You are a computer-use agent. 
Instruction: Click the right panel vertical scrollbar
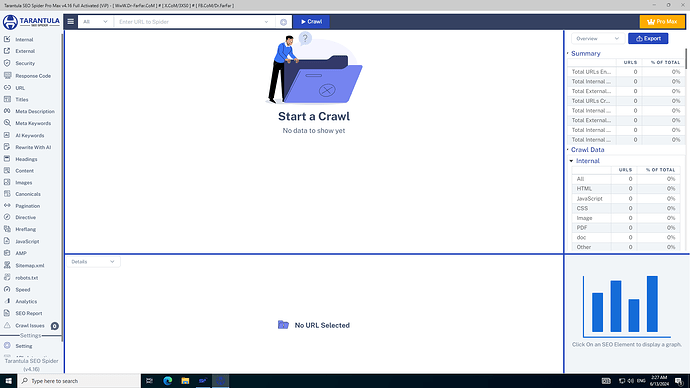(686, 59)
